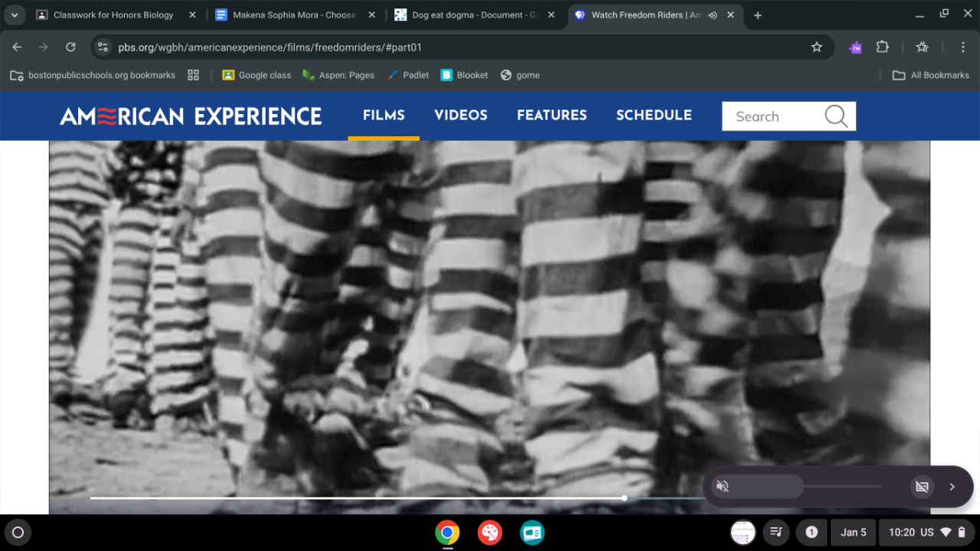
Task: Open the Blooket bookmark
Action: [x=465, y=75]
